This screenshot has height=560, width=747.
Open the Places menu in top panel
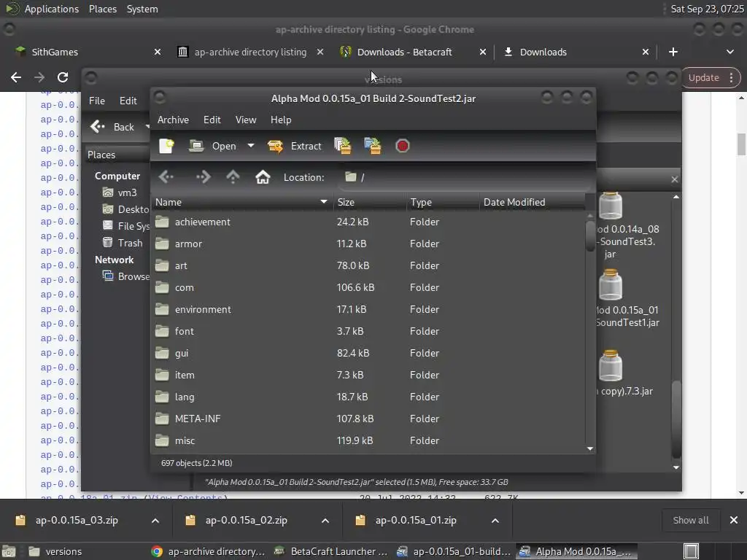(103, 9)
